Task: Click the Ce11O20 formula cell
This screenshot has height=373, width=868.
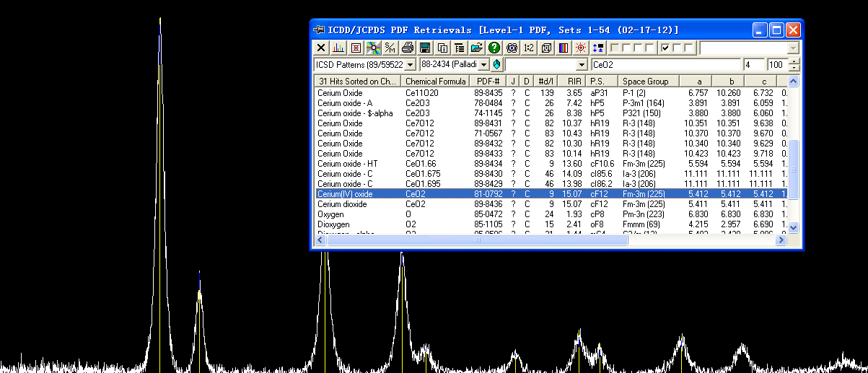Action: pos(421,93)
